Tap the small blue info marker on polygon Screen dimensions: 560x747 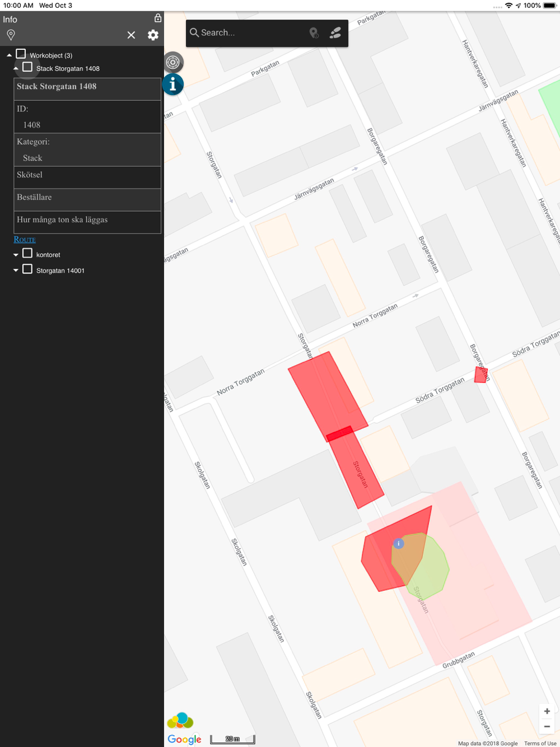click(x=399, y=543)
